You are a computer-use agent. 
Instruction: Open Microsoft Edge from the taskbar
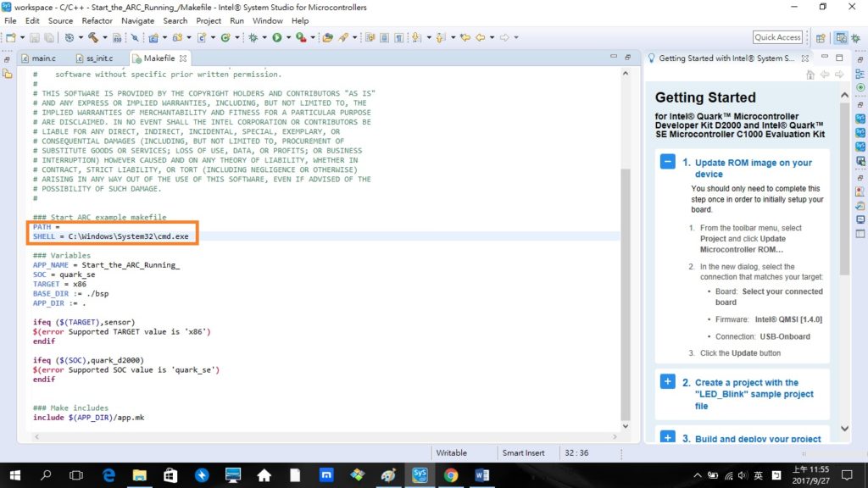click(108, 475)
